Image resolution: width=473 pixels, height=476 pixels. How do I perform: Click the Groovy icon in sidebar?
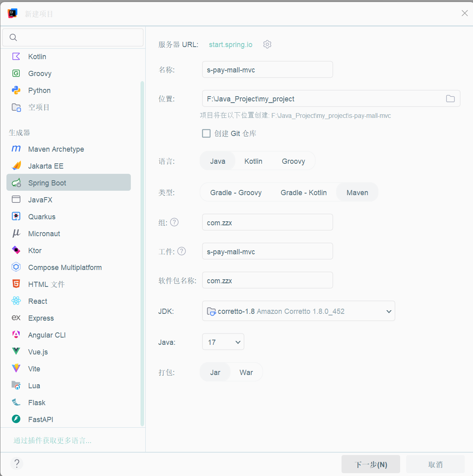pos(16,74)
